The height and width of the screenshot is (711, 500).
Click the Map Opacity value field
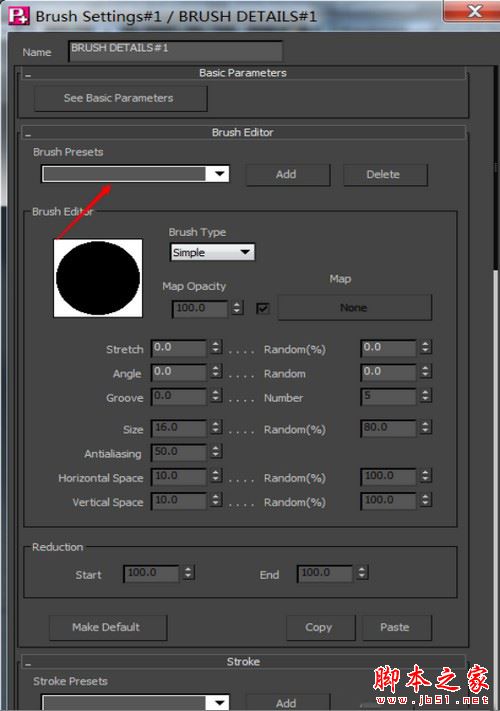[x=200, y=309]
